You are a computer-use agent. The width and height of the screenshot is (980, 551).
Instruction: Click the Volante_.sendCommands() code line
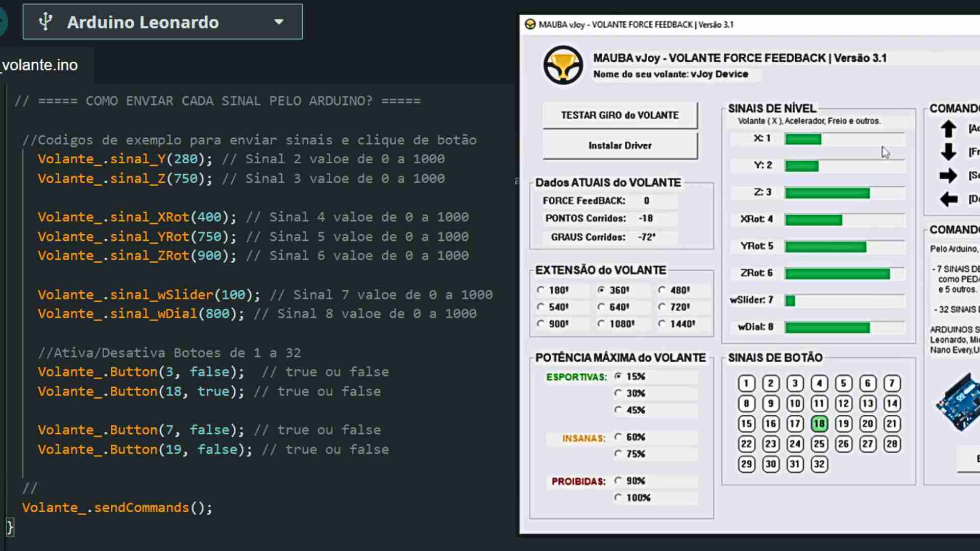(117, 508)
